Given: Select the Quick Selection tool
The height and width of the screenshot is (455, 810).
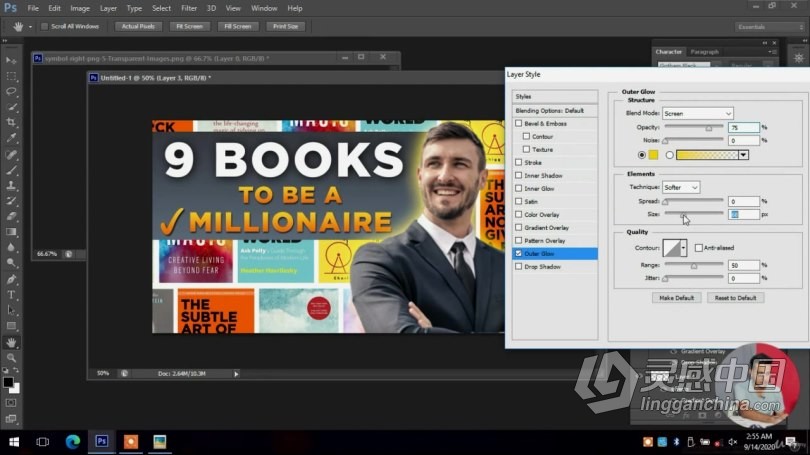Looking at the screenshot, I should point(11,107).
